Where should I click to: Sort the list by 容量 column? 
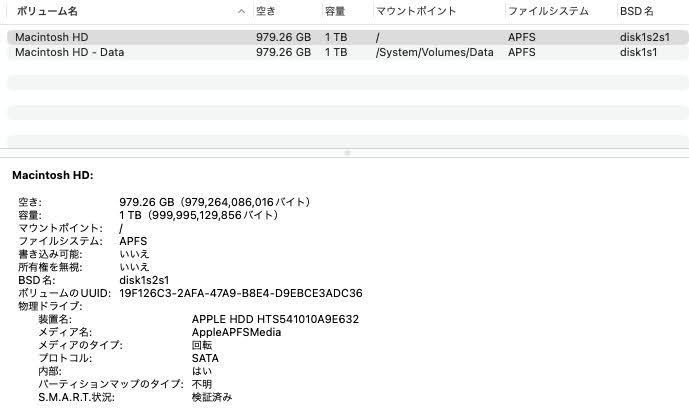[x=335, y=11]
